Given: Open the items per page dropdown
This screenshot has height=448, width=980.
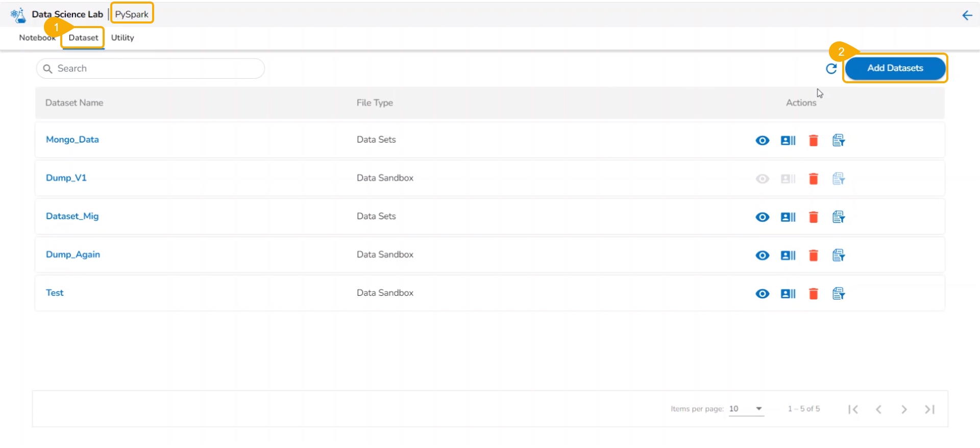Looking at the screenshot, I should 746,409.
